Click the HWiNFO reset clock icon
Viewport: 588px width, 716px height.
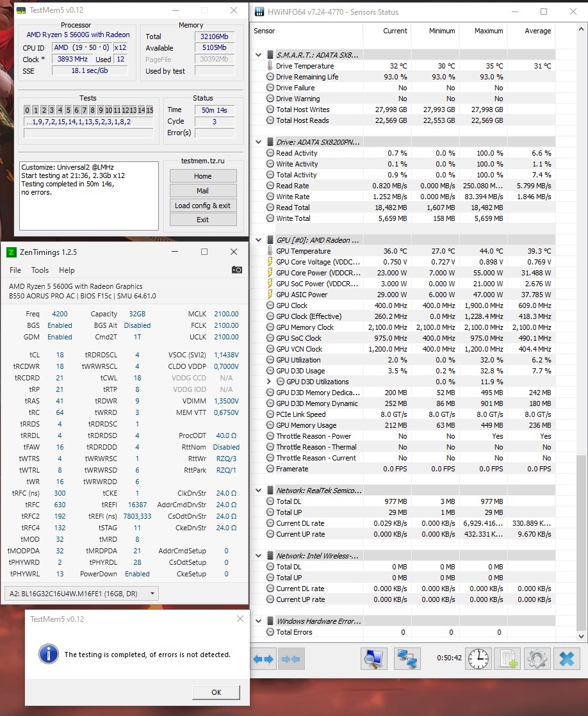[x=478, y=659]
